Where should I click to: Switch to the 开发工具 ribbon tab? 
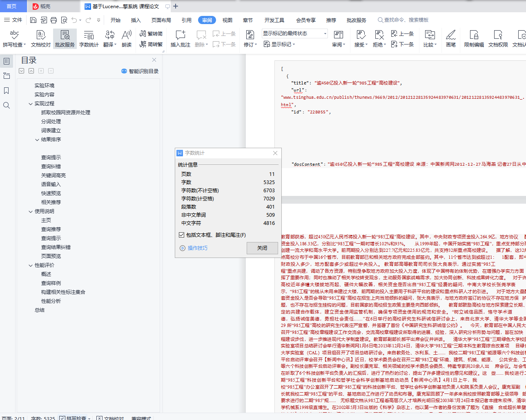[x=274, y=20]
